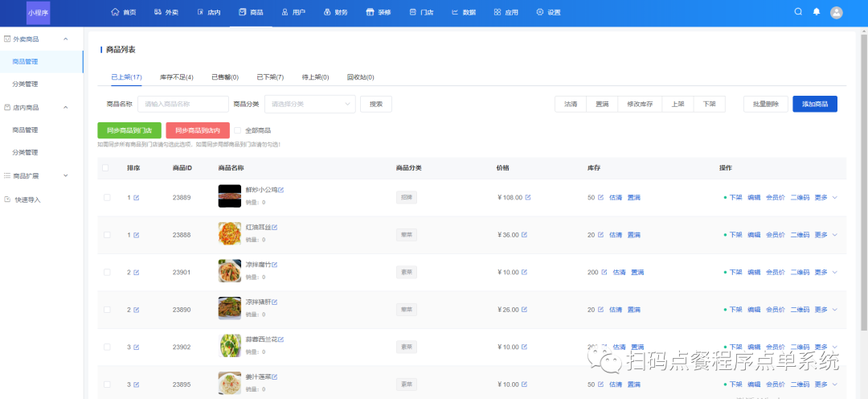Viewport: 868px width, 399px height.
Task: Edit sort number icon for 蒜蓉西兰花
Action: click(x=136, y=347)
